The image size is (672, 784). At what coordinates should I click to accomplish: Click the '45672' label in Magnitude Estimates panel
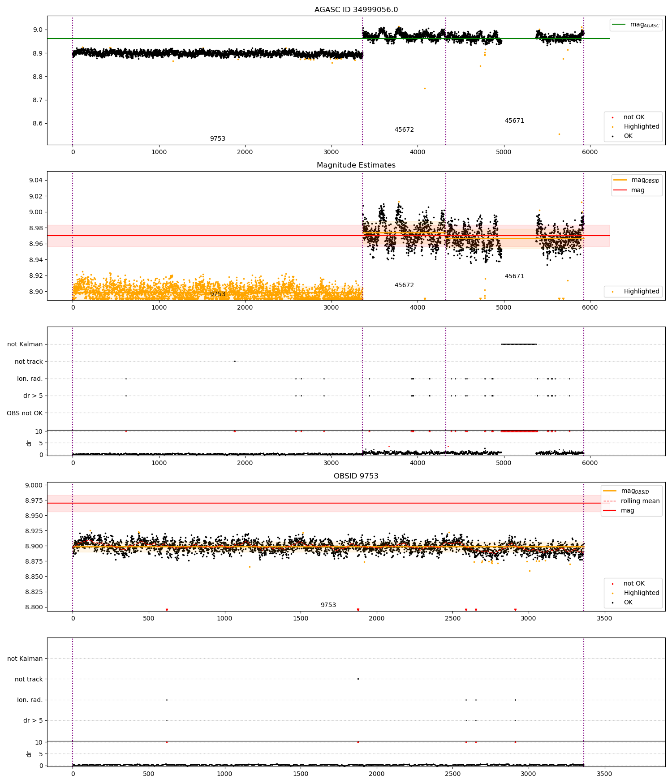(404, 285)
